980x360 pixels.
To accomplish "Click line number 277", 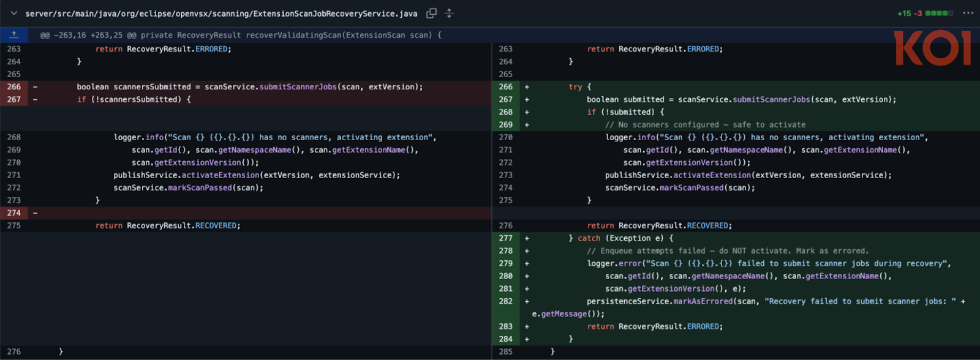I will (x=506, y=238).
